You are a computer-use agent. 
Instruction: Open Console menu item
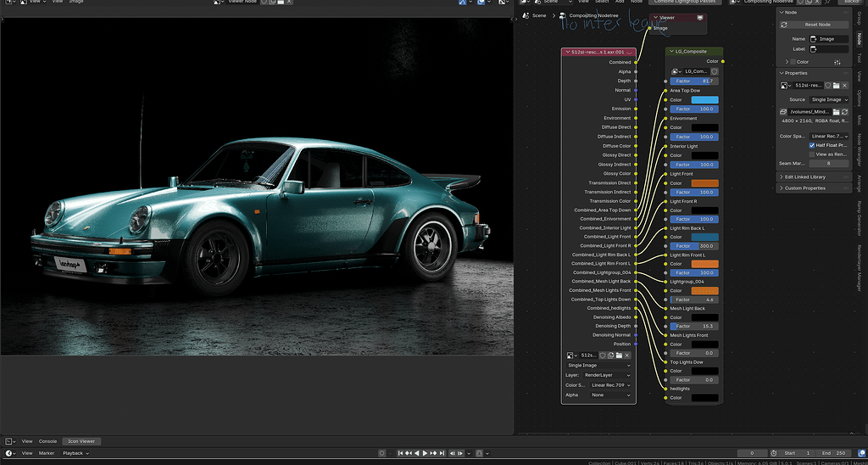tap(47, 441)
